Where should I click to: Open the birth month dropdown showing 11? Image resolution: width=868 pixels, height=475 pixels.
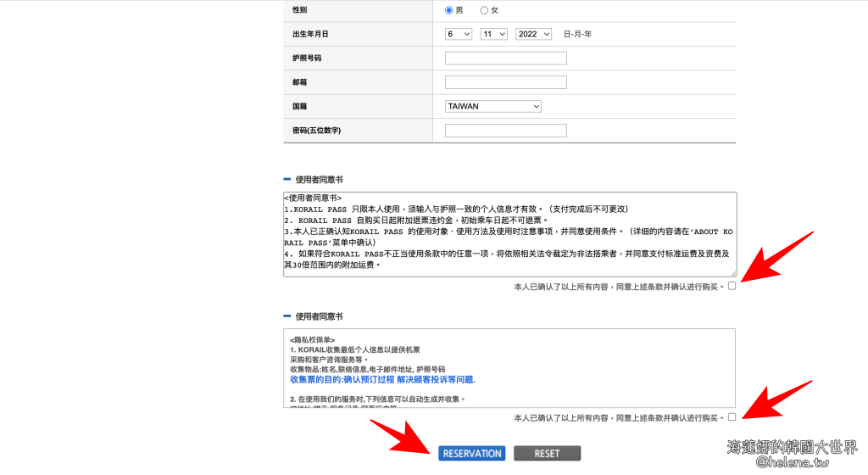pyautogui.click(x=494, y=34)
